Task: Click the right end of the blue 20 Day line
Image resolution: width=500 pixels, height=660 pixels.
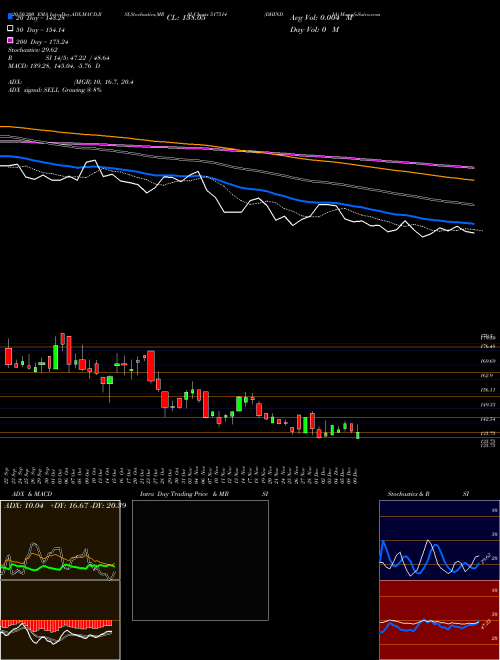Action: coord(473,224)
